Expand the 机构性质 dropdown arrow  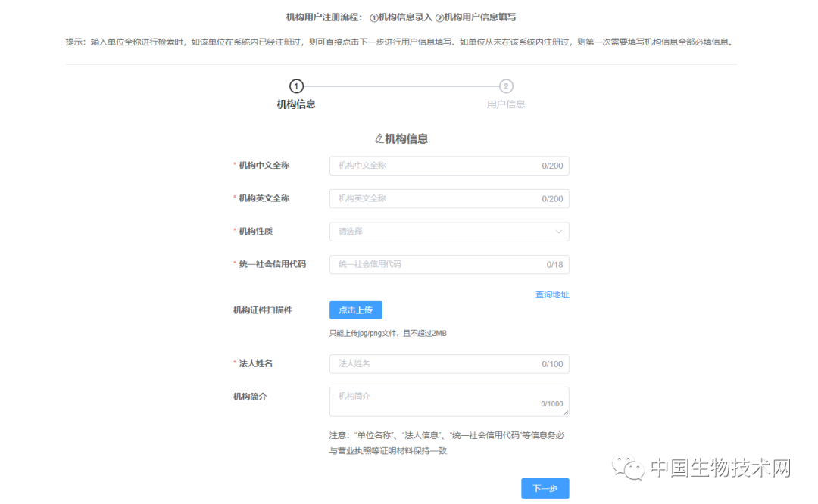[559, 232]
